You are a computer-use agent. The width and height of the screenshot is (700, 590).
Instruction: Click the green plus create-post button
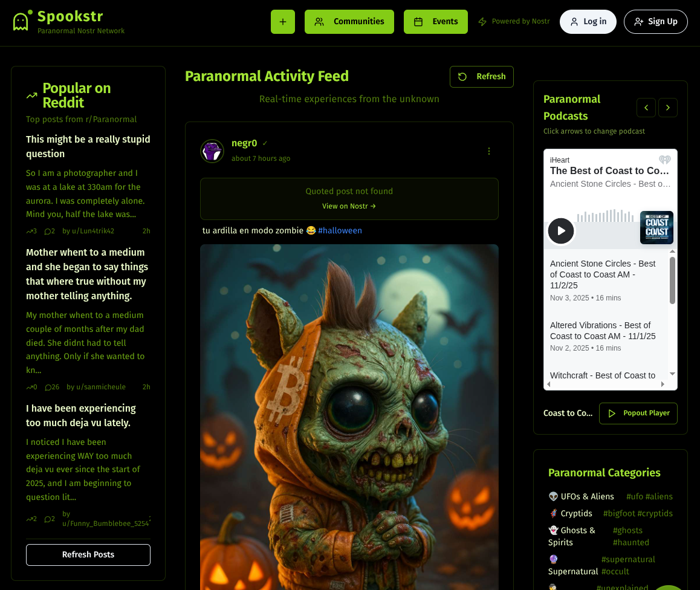(282, 21)
